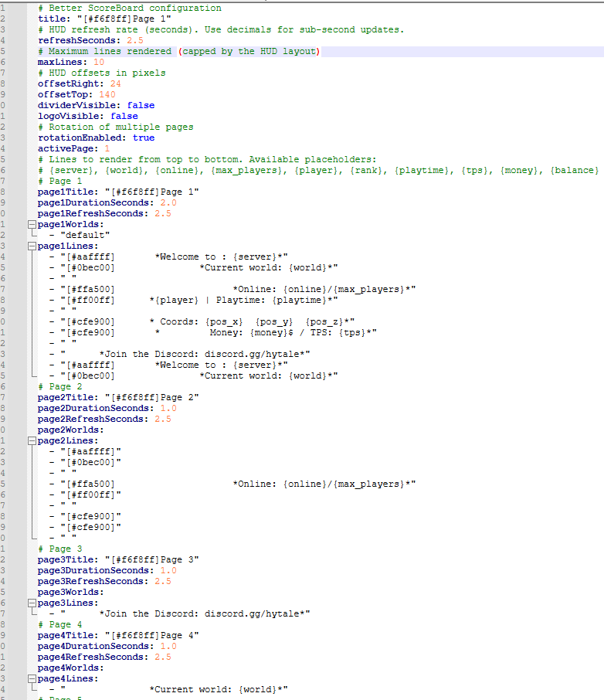The height and width of the screenshot is (700, 604).
Task: Click the highlighted "Maximum lines rendered" comment
Action: tap(110, 51)
